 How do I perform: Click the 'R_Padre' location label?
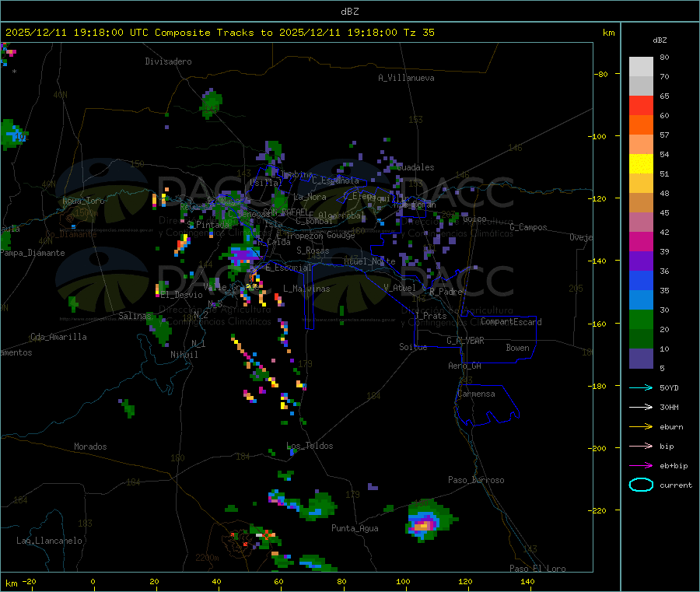[x=446, y=292]
